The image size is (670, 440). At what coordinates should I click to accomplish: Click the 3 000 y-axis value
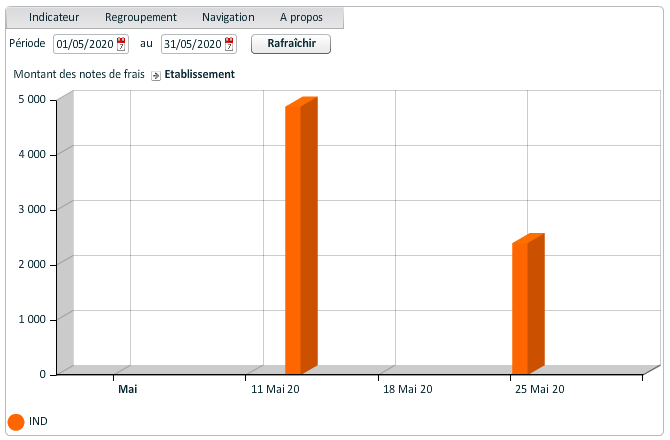(32, 209)
